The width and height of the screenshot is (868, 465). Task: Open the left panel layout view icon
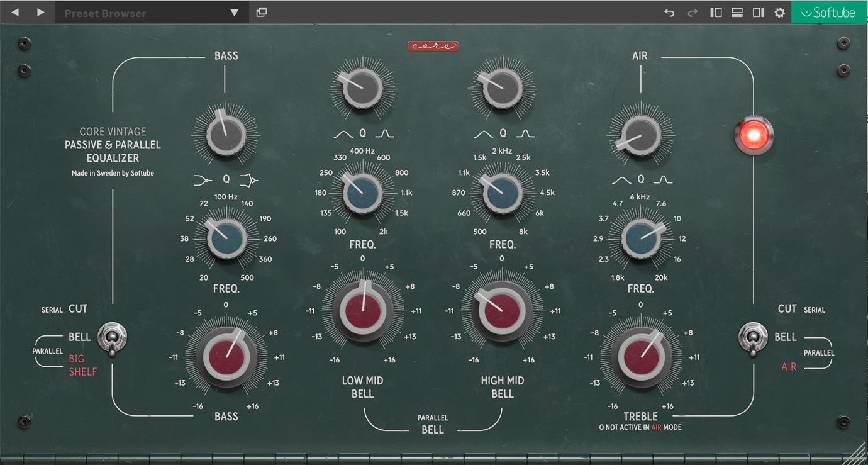tap(716, 12)
